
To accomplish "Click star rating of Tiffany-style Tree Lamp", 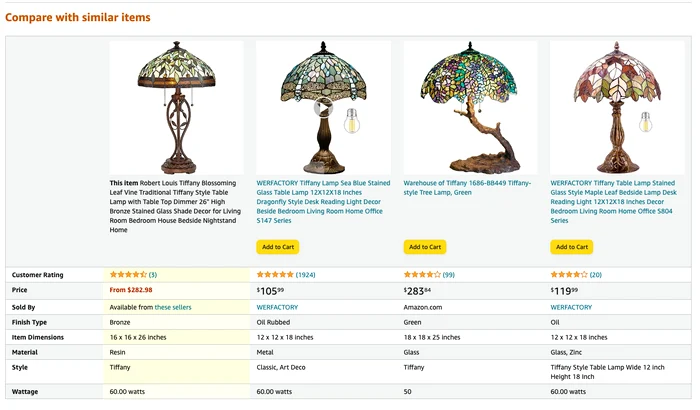I will click(422, 274).
